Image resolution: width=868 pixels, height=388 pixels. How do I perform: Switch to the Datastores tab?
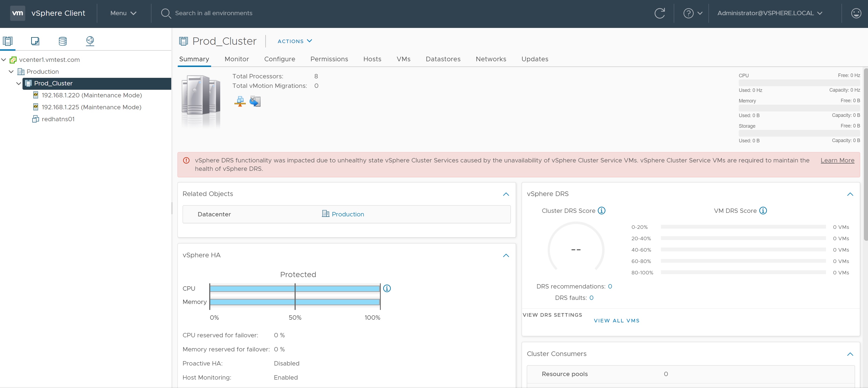(443, 59)
